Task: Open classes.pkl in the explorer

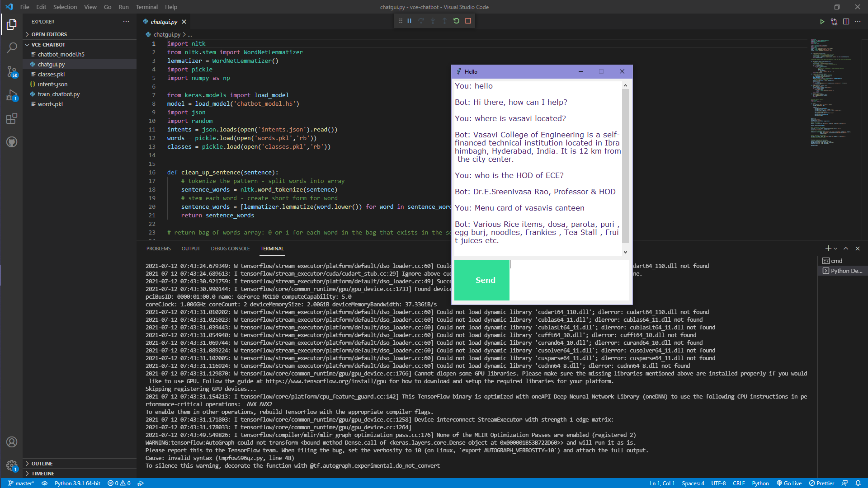Action: [x=80, y=74]
